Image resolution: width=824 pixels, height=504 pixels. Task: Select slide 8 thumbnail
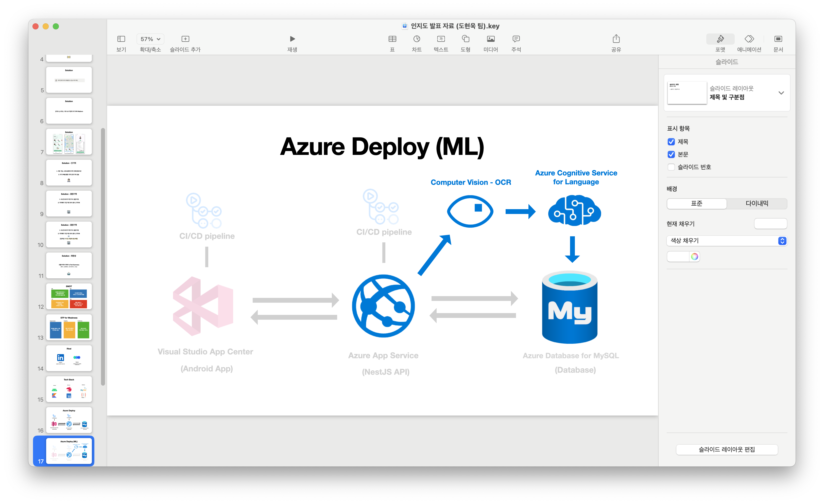(x=69, y=172)
